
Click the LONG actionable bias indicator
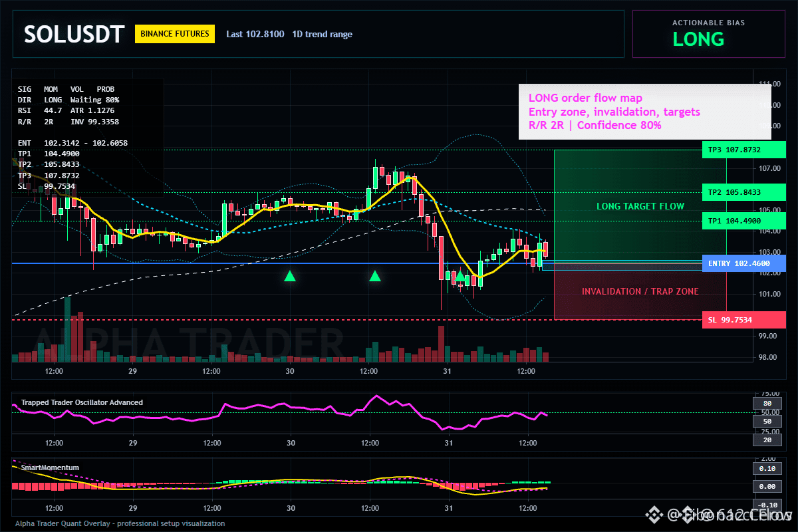[x=698, y=39]
